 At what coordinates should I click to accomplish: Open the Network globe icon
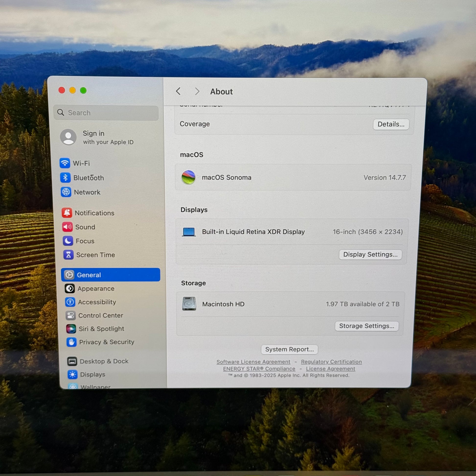tap(66, 192)
